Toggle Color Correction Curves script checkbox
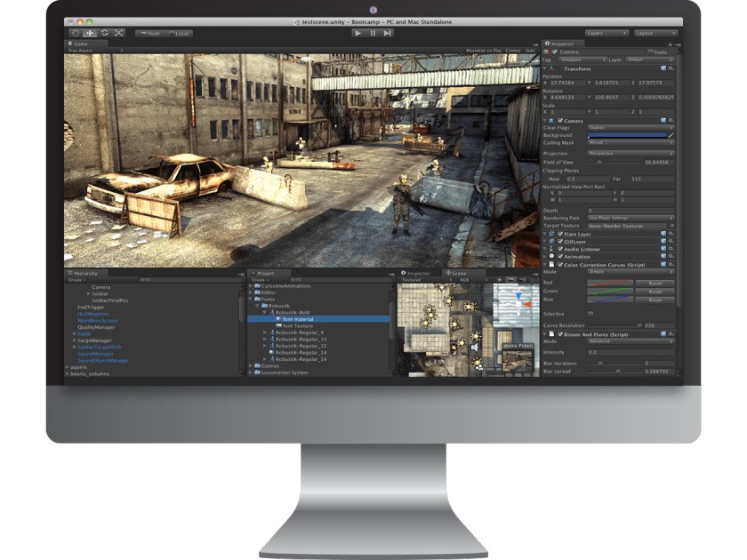This screenshot has width=747, height=560. click(560, 265)
